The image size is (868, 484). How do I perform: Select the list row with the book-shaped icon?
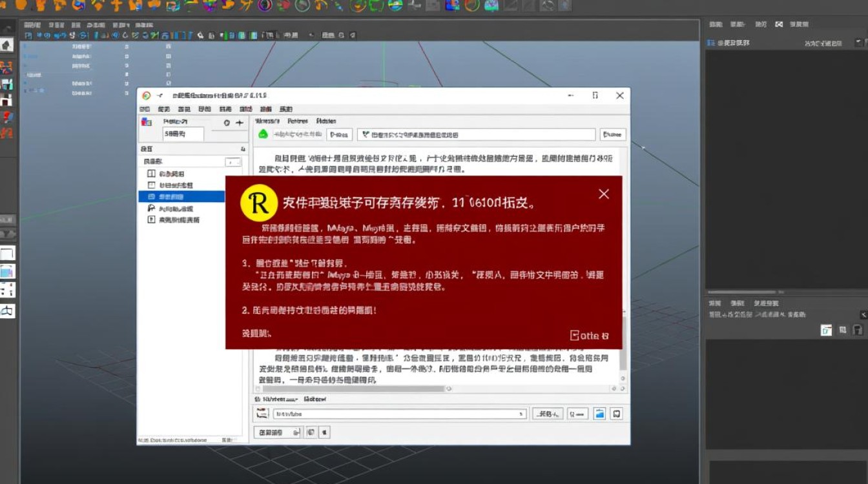[x=166, y=174]
